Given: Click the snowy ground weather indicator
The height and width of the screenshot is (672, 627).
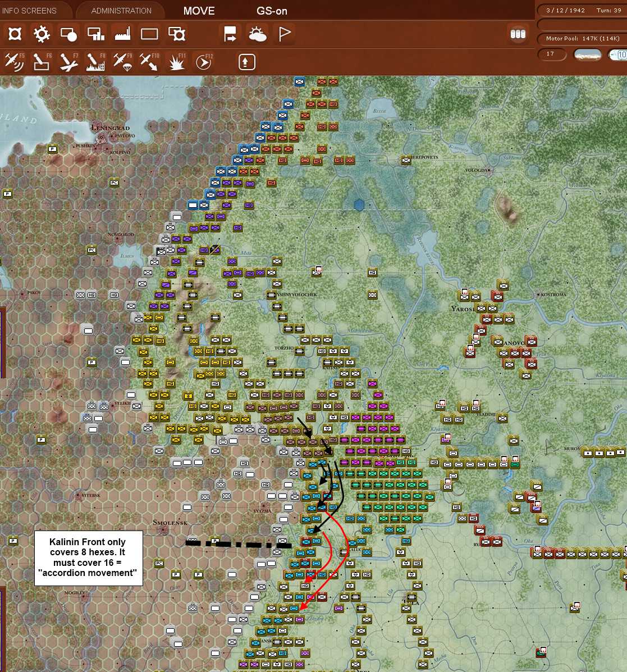Looking at the screenshot, I should click(588, 55).
